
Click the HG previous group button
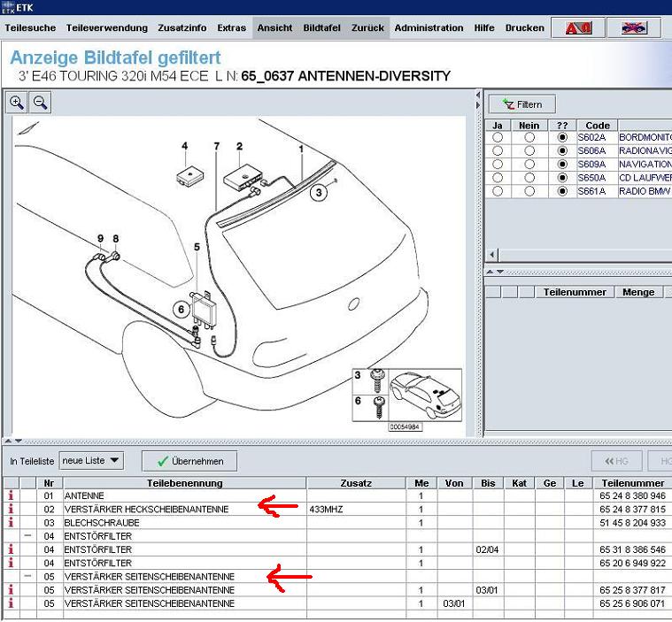(617, 461)
